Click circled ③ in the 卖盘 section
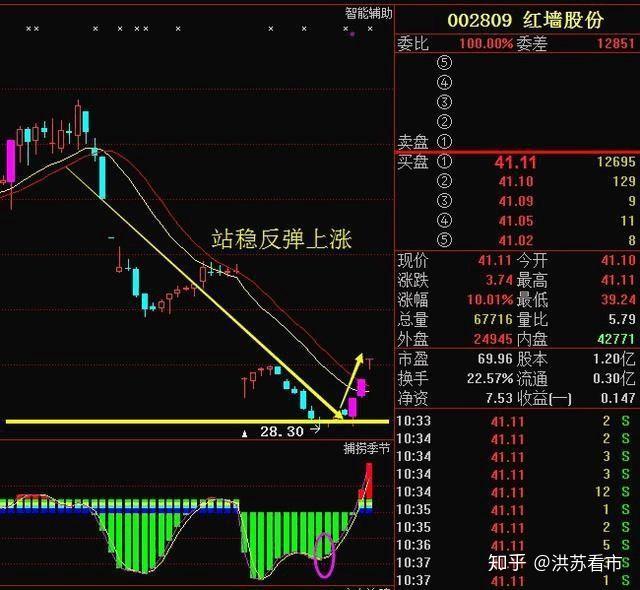 [x=444, y=102]
